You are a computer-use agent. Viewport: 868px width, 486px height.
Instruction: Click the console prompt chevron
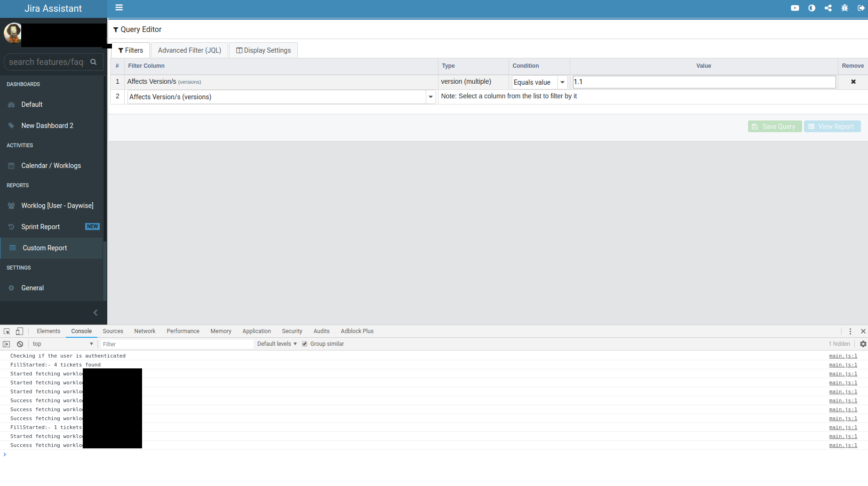5,454
